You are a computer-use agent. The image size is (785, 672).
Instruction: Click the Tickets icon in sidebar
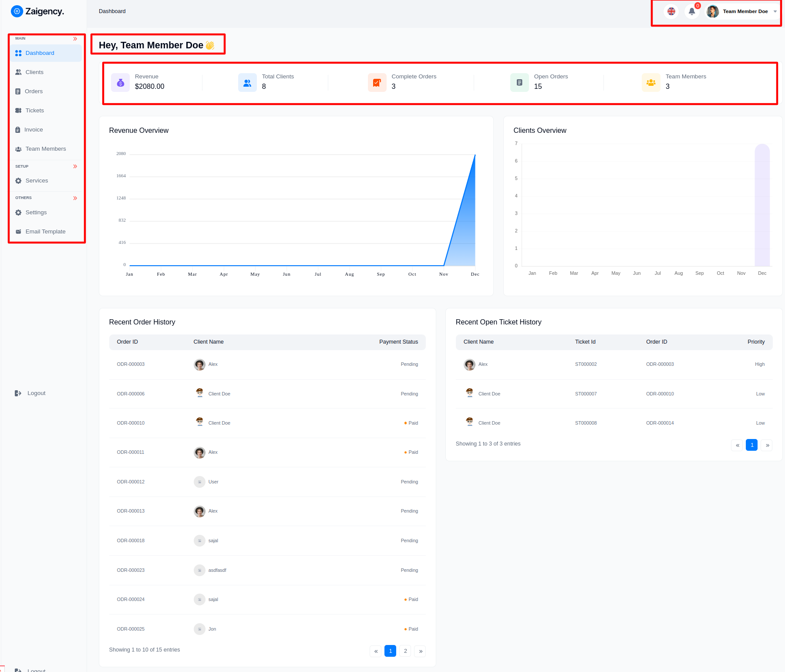coord(18,111)
